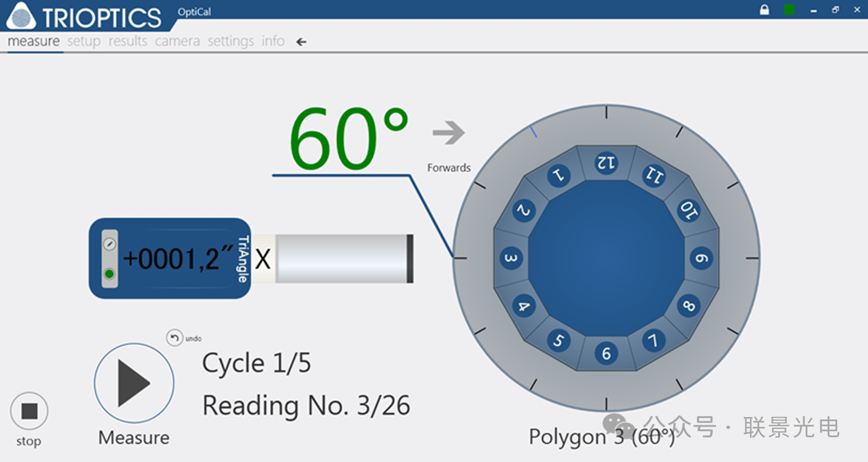The width and height of the screenshot is (868, 462).
Task: Click the +0001,2" angle readout display
Action: click(x=177, y=259)
